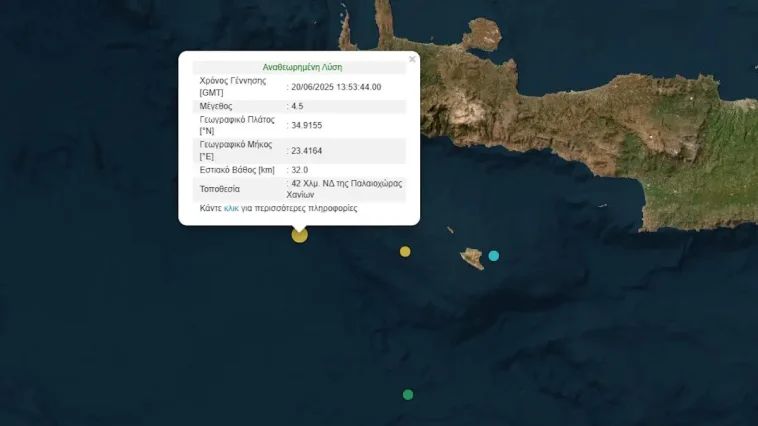Click the 'Χρόνος Γέννησης [GMT]' label
This screenshot has height=426, width=758.
(233, 87)
